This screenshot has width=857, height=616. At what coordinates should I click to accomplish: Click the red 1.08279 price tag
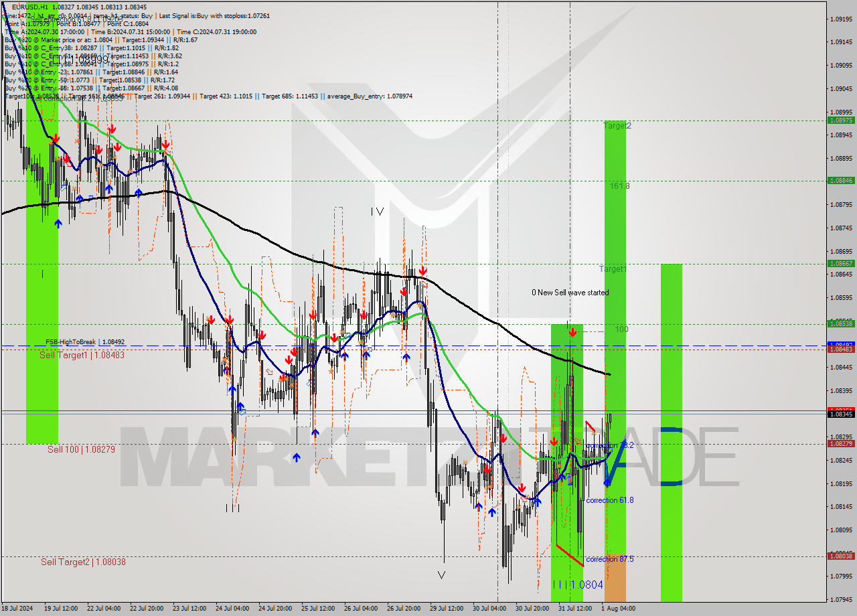coord(841,443)
